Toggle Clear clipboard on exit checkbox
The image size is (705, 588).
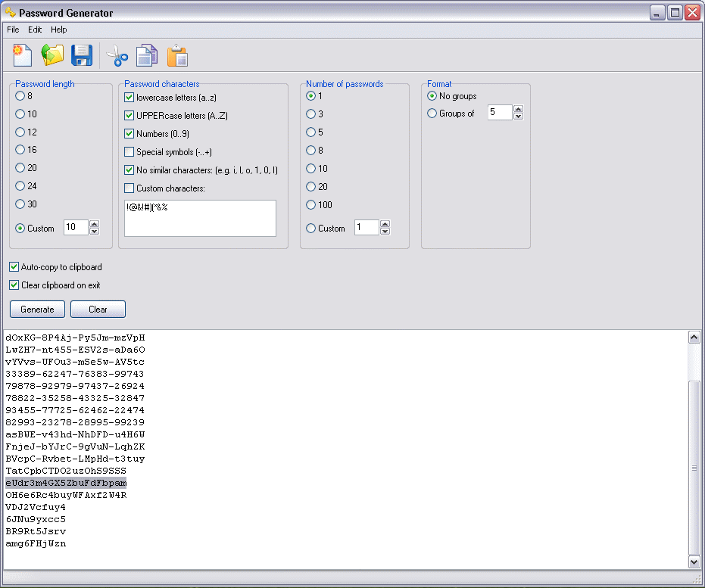14,285
